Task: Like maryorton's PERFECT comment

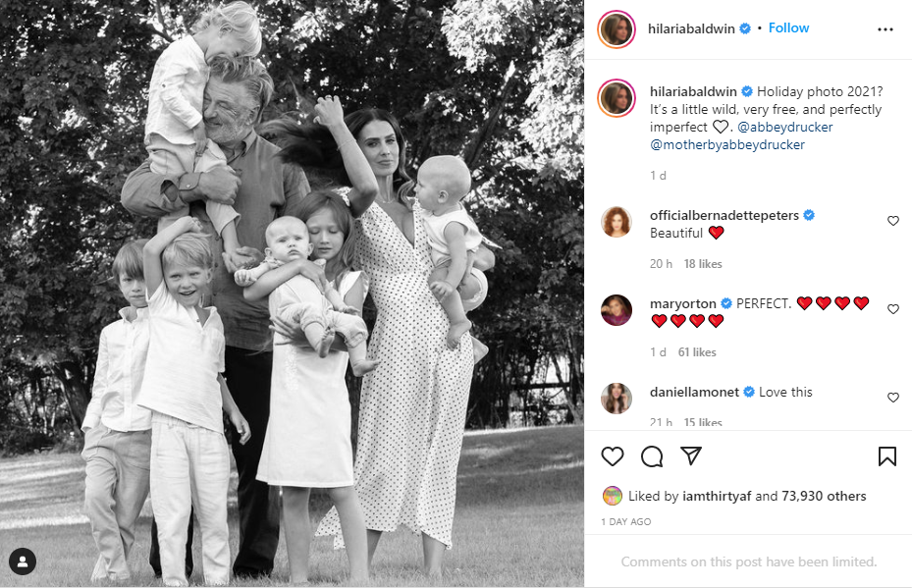Action: (x=892, y=309)
